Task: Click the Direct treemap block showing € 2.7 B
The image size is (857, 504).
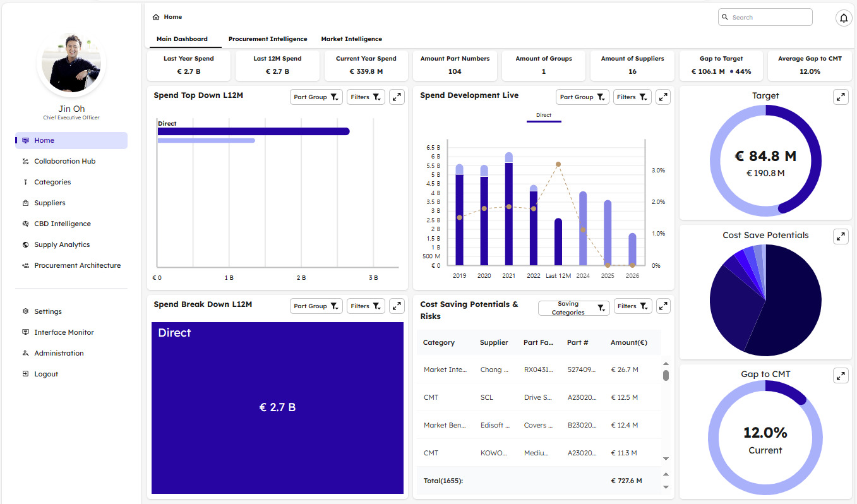Action: (x=277, y=408)
